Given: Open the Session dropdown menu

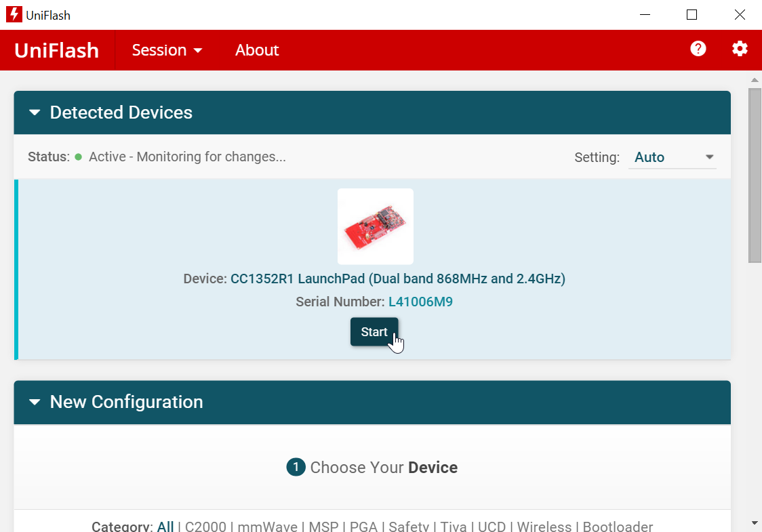Looking at the screenshot, I should pos(167,50).
